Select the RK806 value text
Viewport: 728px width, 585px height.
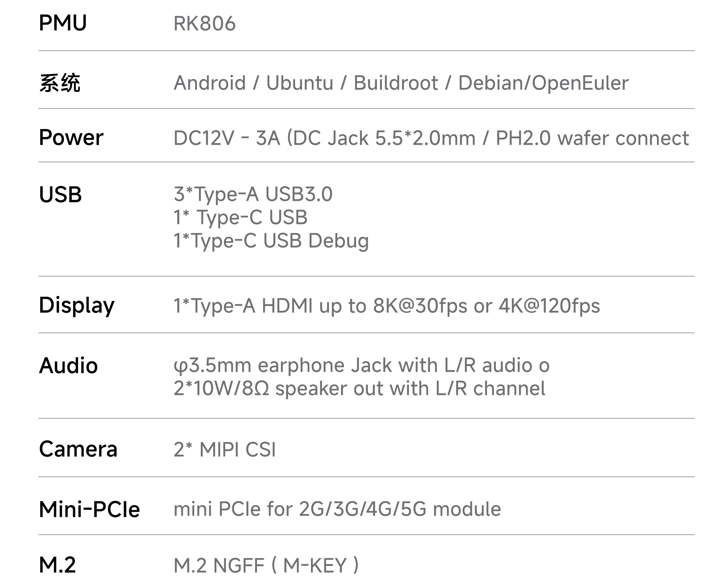click(204, 24)
